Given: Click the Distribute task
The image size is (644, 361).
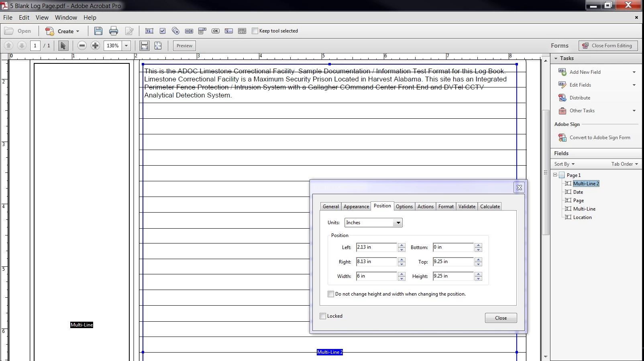Looking at the screenshot, I should pos(580,98).
